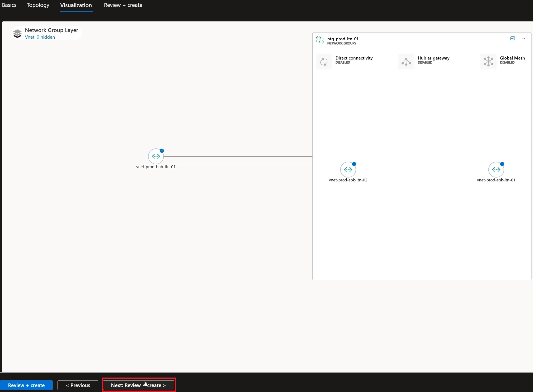
Task: Click the ntg-prod-itn-01 network group icon
Action: [320, 40]
